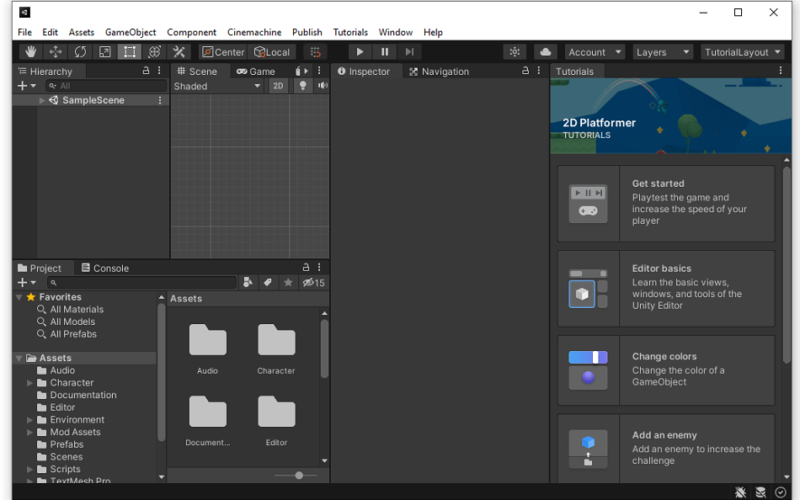This screenshot has width=800, height=500.
Task: Select the Transform tool
Action: [154, 52]
